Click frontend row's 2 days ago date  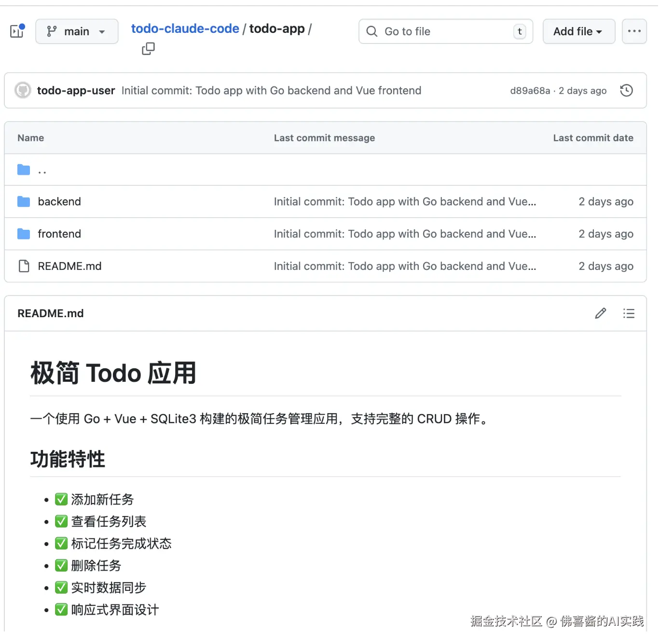pyautogui.click(x=606, y=234)
